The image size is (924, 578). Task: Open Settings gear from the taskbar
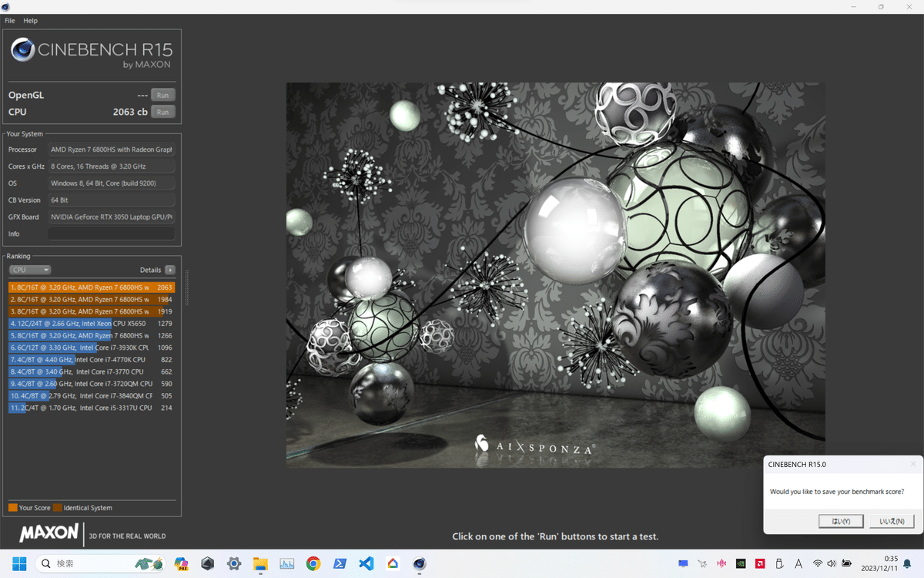(x=234, y=563)
